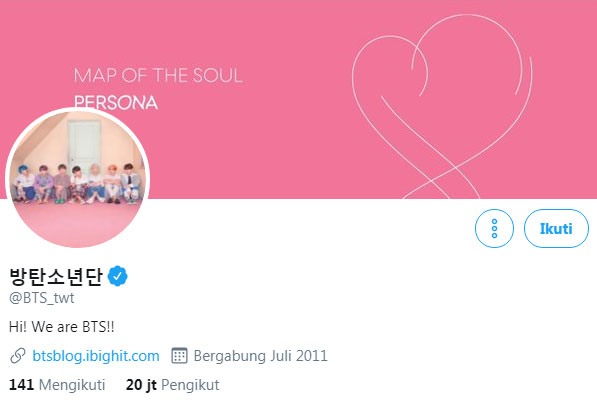
Task: Click the chain link icon beside website
Action: coord(18,356)
